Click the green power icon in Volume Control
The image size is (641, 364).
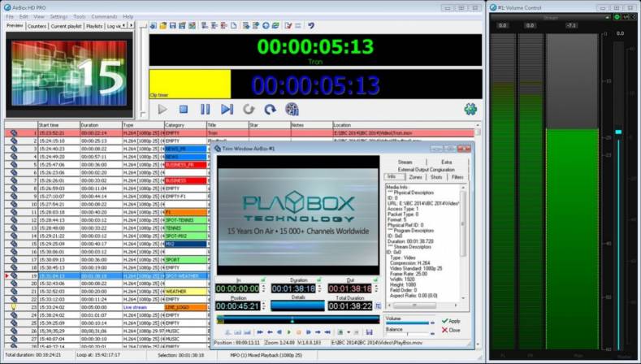click(x=618, y=16)
